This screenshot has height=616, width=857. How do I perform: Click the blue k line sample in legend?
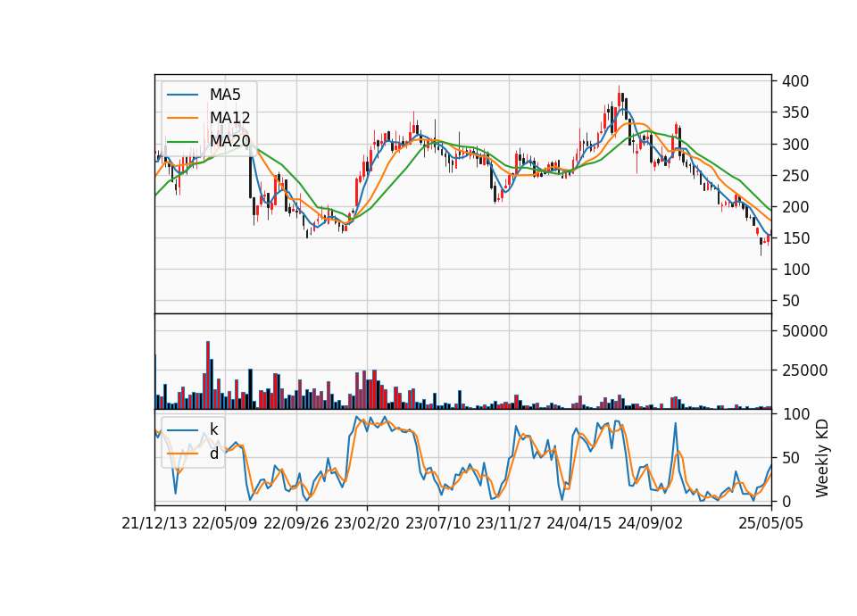182,429
